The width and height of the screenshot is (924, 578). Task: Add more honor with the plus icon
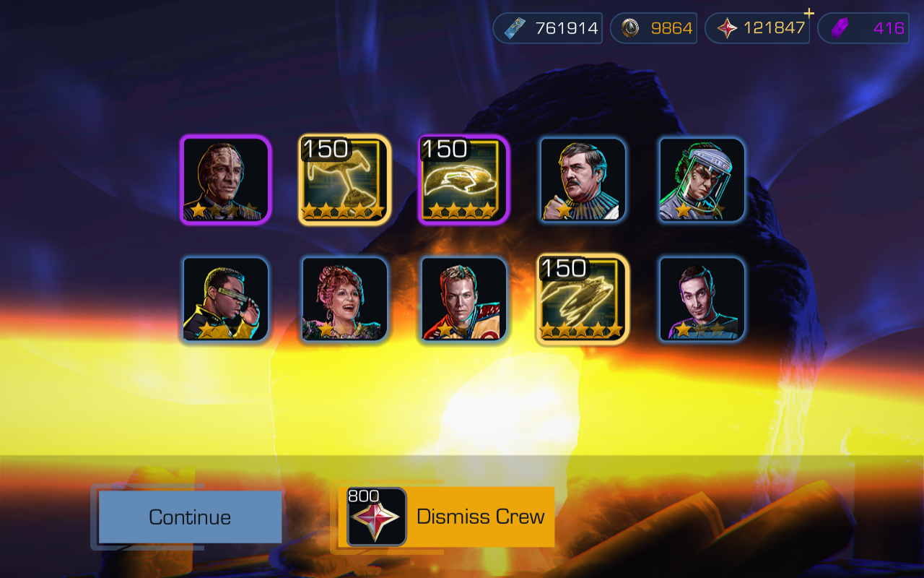[809, 13]
